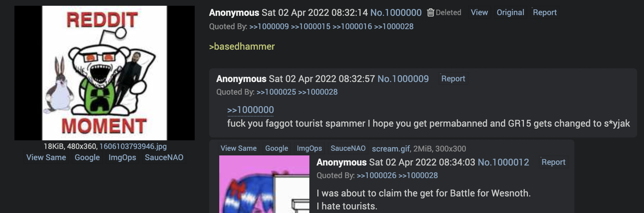Click View Same under Reddit image

(x=46, y=158)
